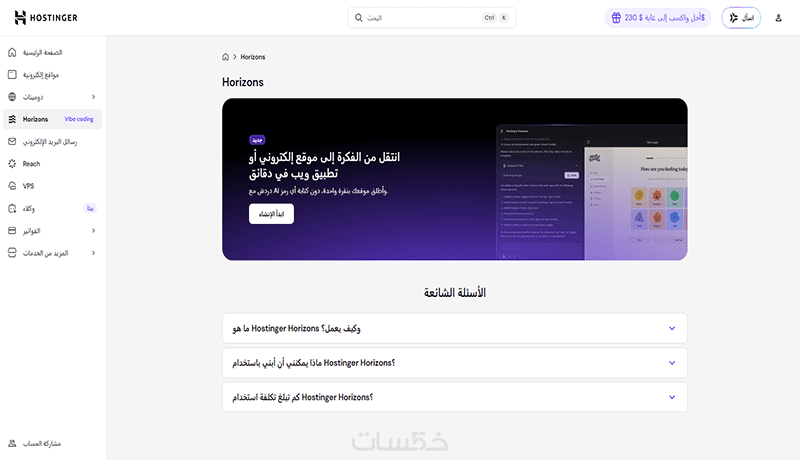The width and height of the screenshot is (800, 460).
Task: Open VPS in the sidebar
Action: click(29, 186)
